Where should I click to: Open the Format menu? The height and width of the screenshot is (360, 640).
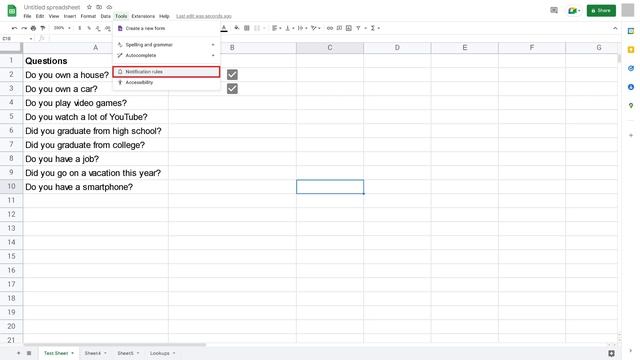click(x=88, y=16)
